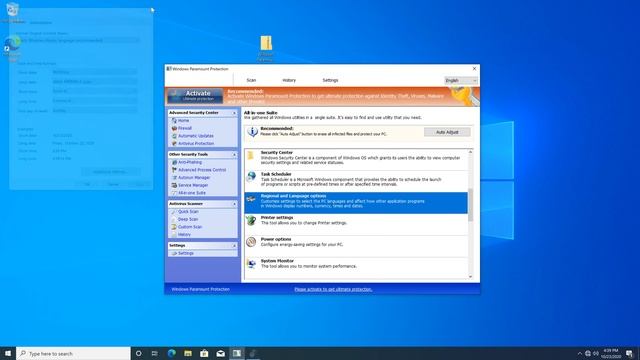Click the Security Center folder icon
640x360 pixels.
[x=251, y=155]
